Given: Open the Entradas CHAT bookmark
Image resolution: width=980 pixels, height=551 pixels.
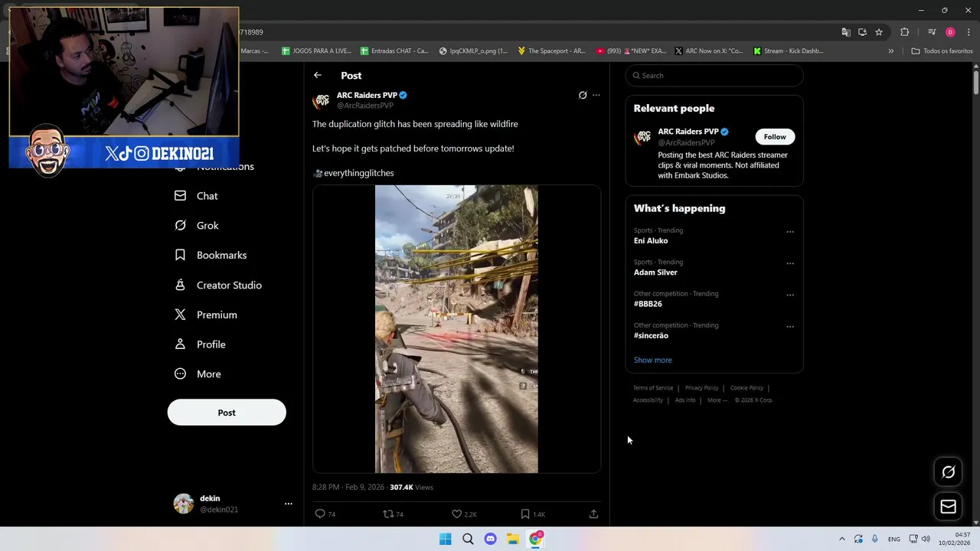Looking at the screenshot, I should (x=394, y=51).
